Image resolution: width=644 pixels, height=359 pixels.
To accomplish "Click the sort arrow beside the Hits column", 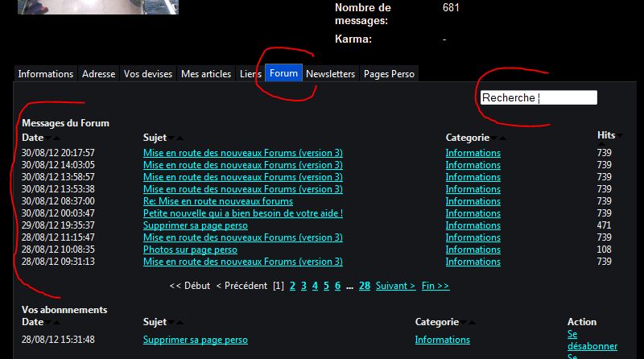I will [x=619, y=135].
